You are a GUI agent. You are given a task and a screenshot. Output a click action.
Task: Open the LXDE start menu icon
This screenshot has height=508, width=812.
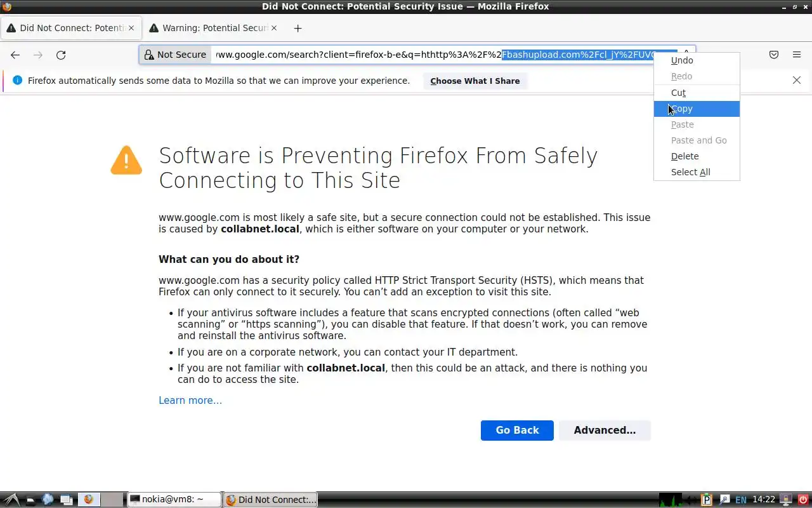(x=11, y=500)
